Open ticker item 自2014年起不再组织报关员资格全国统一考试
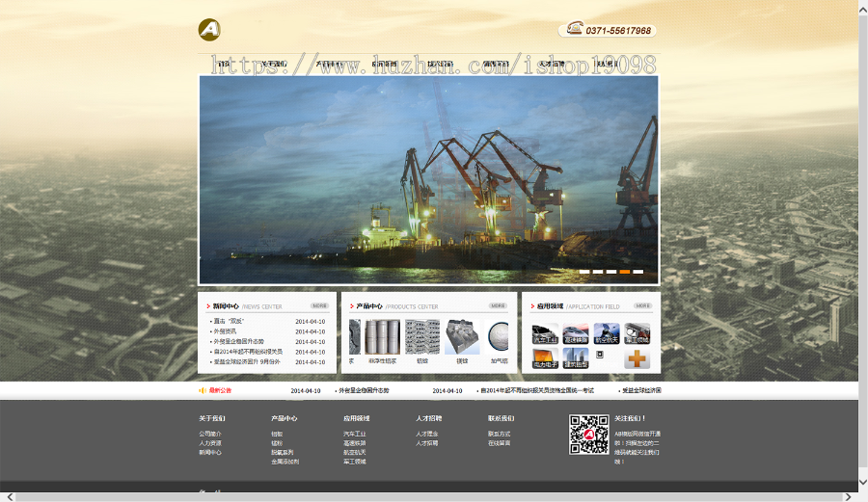 (537, 390)
